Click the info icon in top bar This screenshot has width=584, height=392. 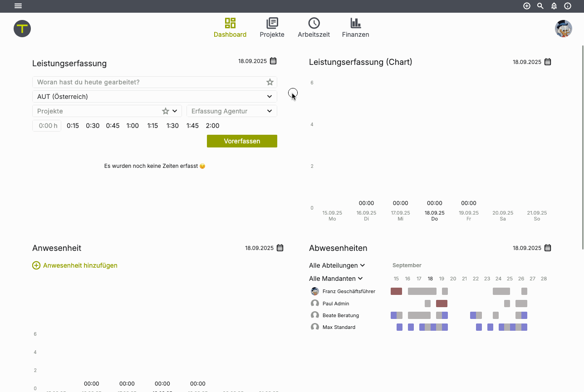pyautogui.click(x=568, y=6)
